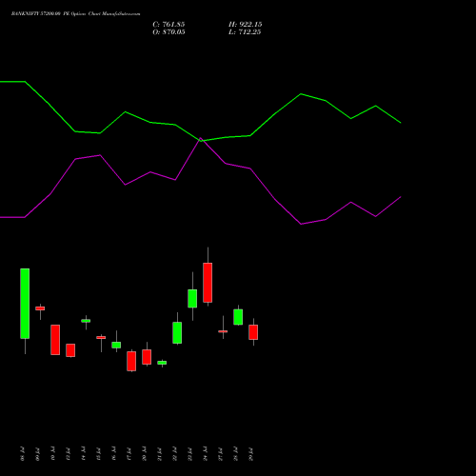The height and width of the screenshot is (476, 476).
Task: Select the high value H: 922.15
Action: (245, 25)
